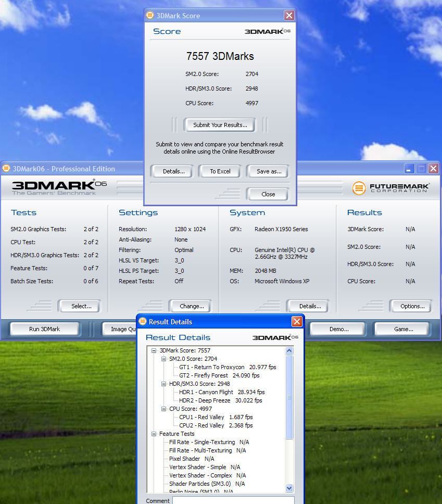The height and width of the screenshot is (504, 442).
Task: Click the Comment input field
Action: [x=233, y=500]
